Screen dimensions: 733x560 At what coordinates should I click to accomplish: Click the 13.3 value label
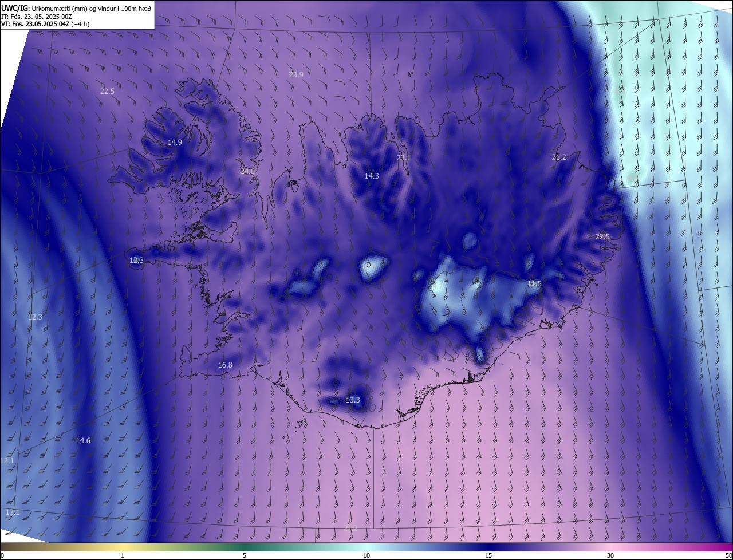pyautogui.click(x=353, y=400)
